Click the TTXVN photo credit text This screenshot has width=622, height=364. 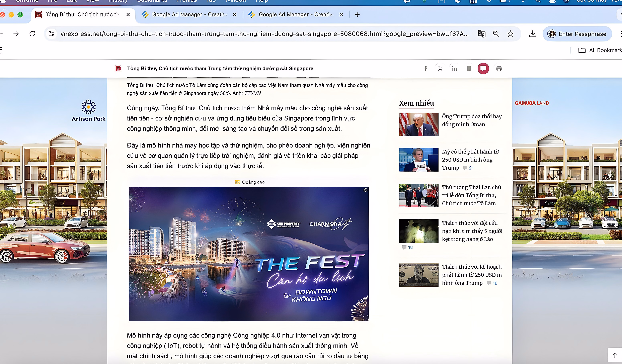pyautogui.click(x=252, y=93)
